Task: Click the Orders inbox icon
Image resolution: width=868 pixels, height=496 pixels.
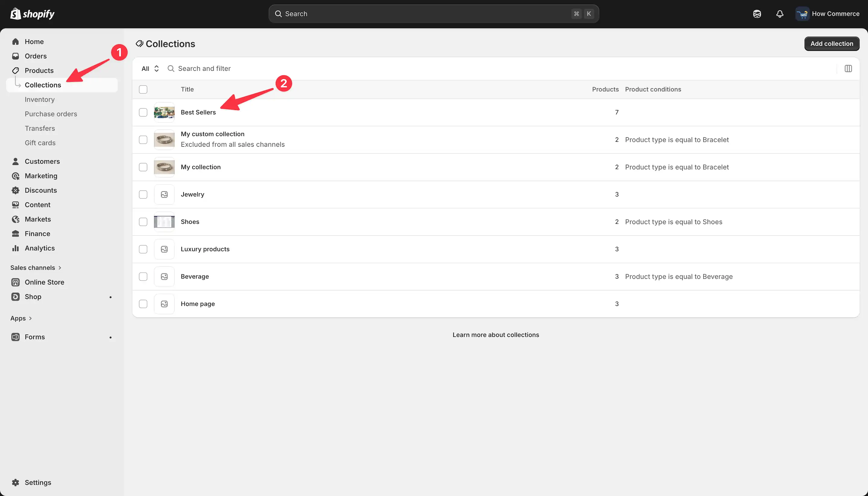Action: (15, 56)
